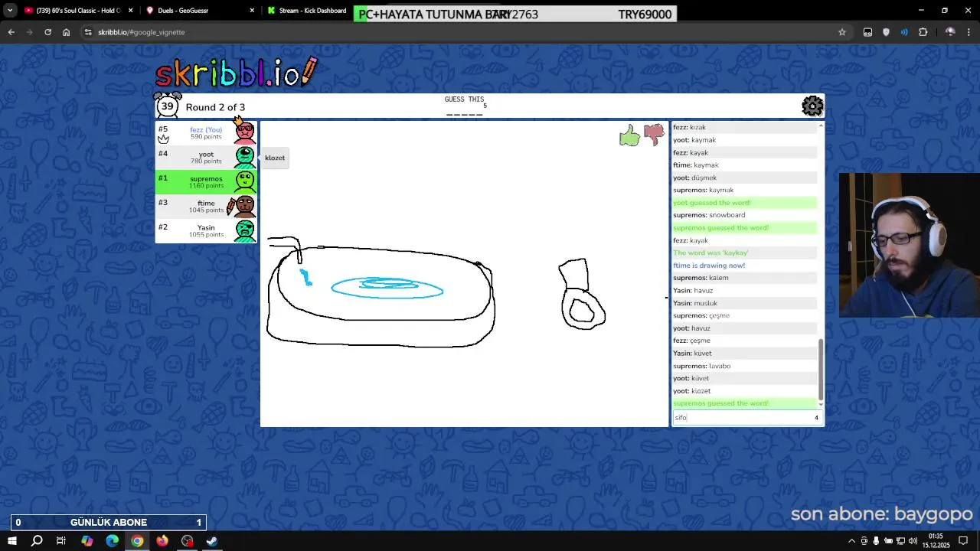Click 'ftime is drawing now!' message
Image resolution: width=980 pixels, height=551 pixels.
coord(709,266)
